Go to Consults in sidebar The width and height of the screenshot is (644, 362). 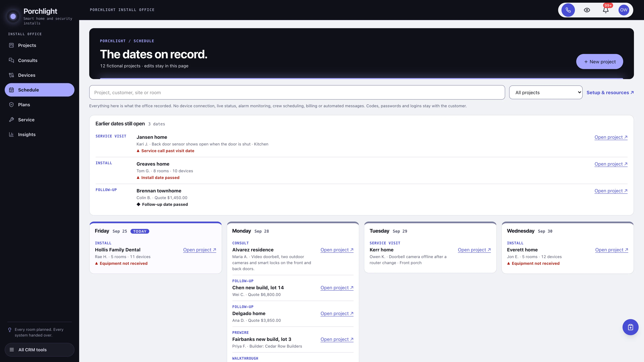(40, 60)
